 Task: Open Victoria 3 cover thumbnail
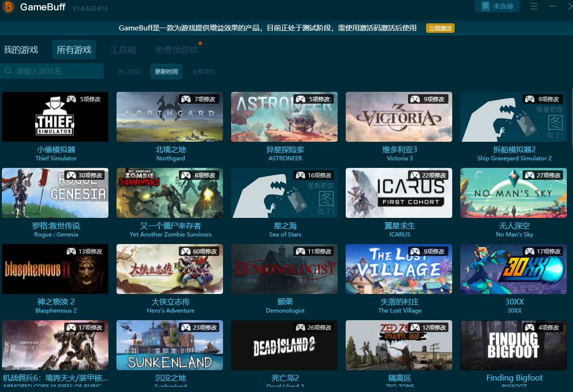399,117
